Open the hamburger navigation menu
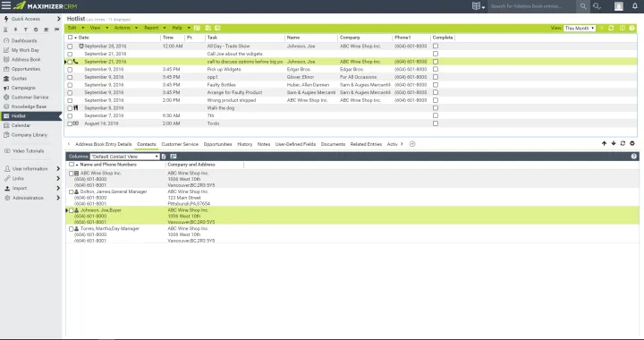Screen dimensions: 644x340 pos(5,5)
